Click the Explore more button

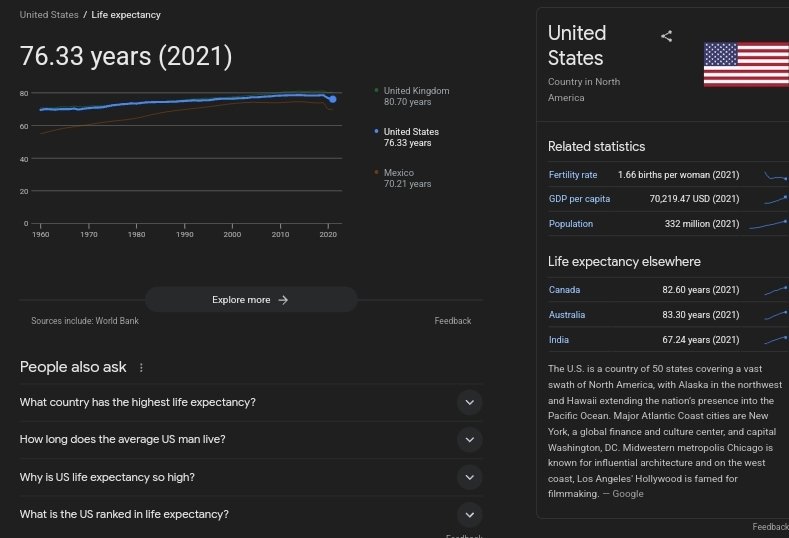pyautogui.click(x=250, y=300)
